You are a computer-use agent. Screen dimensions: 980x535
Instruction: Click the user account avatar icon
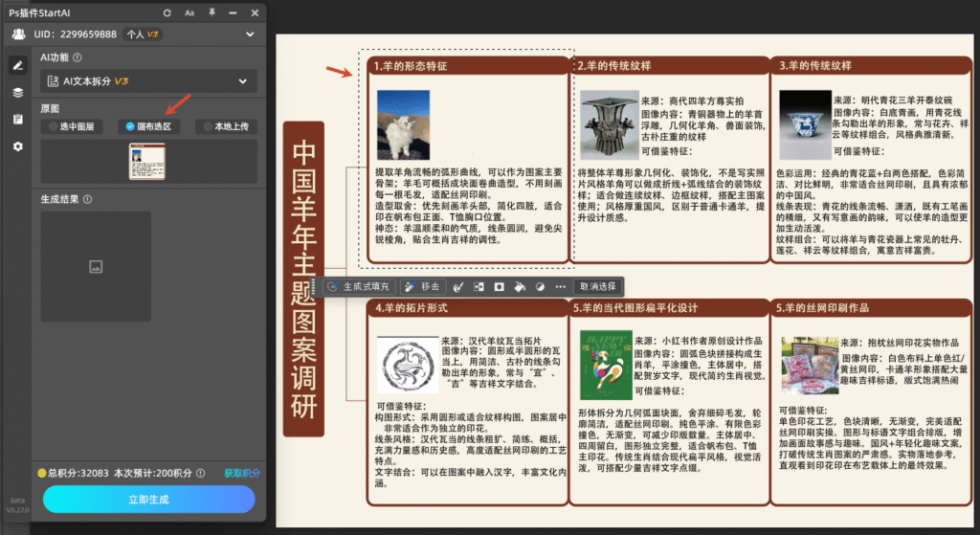coord(19,34)
